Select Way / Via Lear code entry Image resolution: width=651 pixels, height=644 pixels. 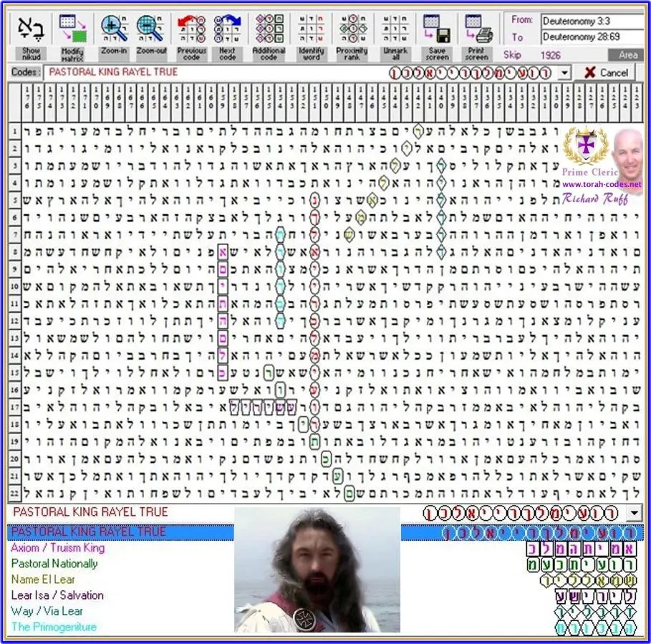click(47, 611)
